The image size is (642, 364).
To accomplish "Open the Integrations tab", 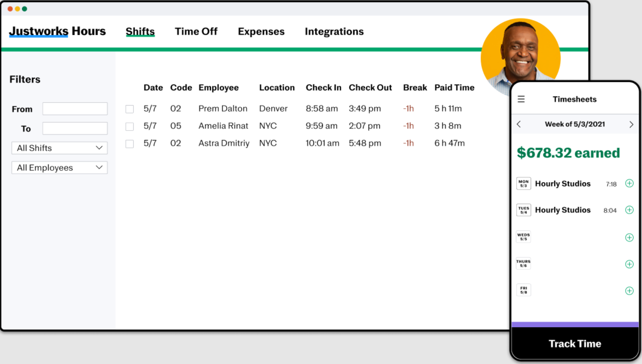I will pos(334,32).
